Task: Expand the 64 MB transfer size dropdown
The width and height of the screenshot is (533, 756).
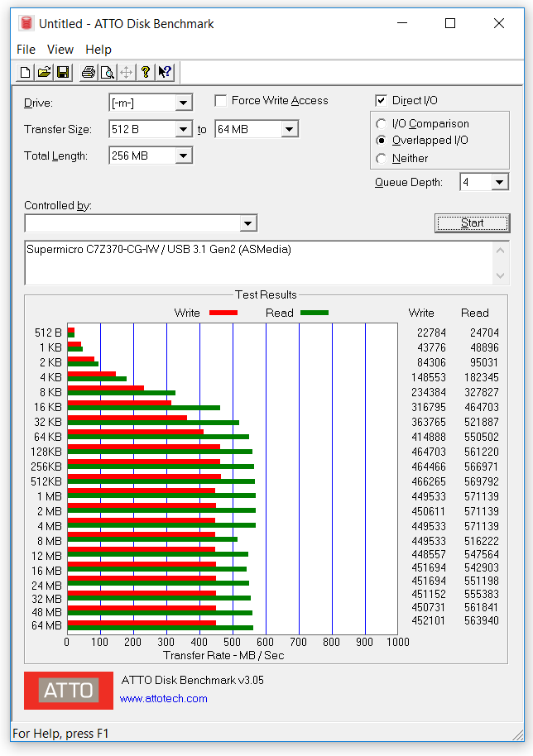Action: pyautogui.click(x=290, y=129)
